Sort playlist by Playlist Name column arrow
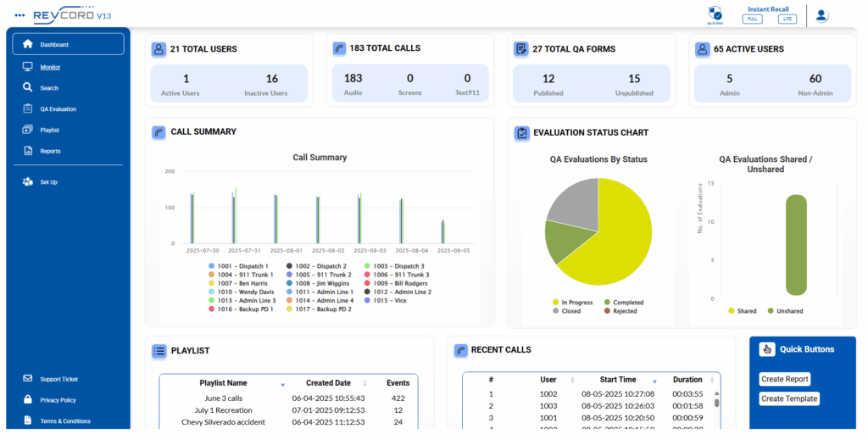This screenshot has height=440, width=868. click(282, 385)
